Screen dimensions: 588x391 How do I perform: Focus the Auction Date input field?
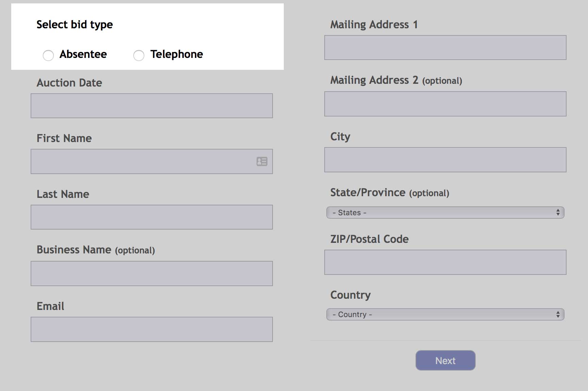point(152,106)
